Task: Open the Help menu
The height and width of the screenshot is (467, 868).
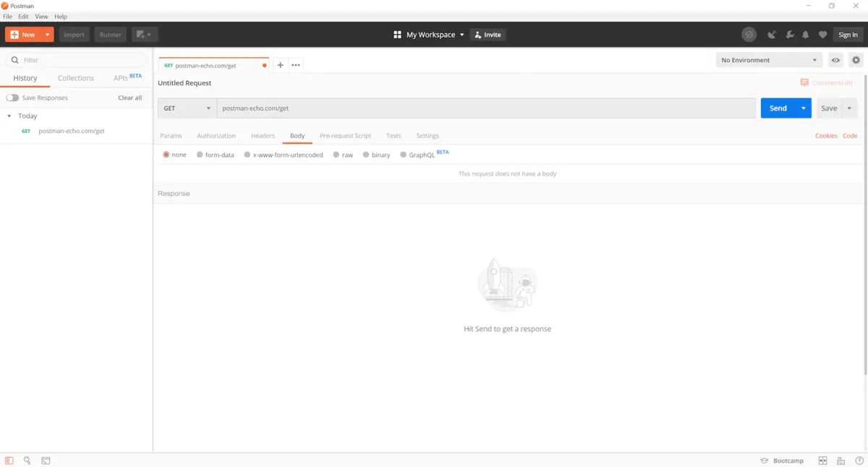Action: (61, 17)
